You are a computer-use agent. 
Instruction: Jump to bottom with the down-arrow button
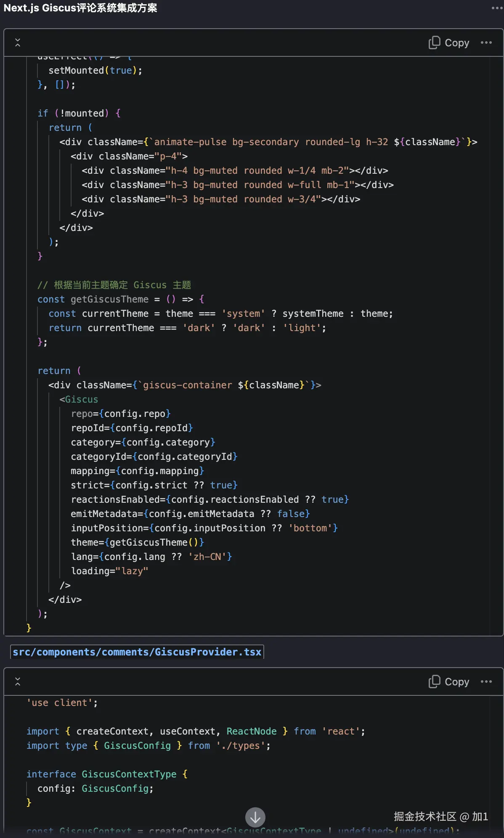click(x=255, y=817)
